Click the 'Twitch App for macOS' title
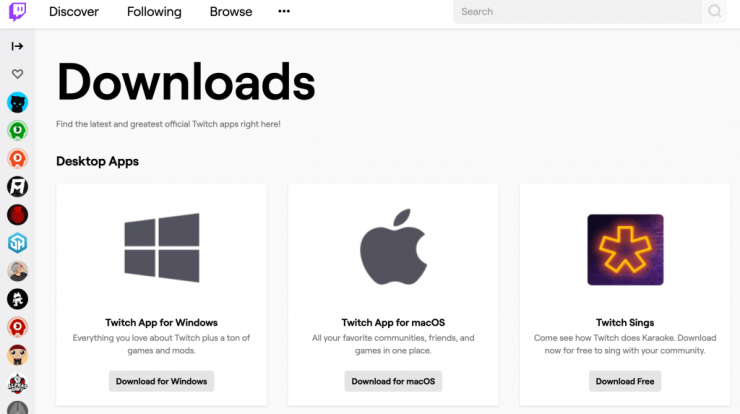Image resolution: width=740 pixels, height=414 pixels. pos(393,323)
